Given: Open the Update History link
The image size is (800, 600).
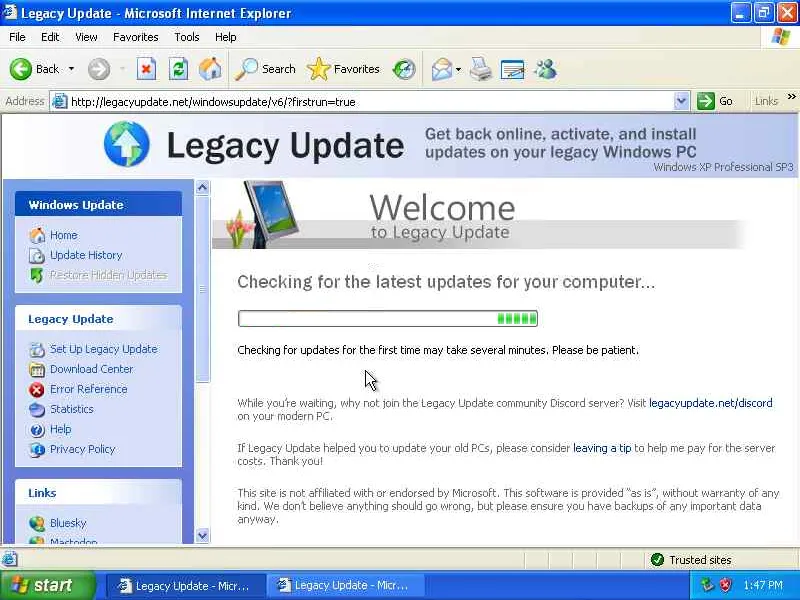Looking at the screenshot, I should click(x=86, y=255).
